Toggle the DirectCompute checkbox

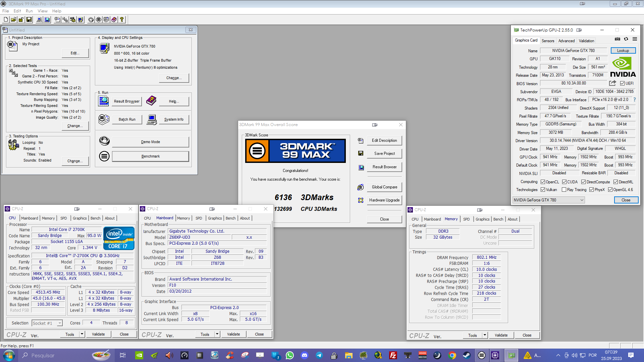coord(583,182)
